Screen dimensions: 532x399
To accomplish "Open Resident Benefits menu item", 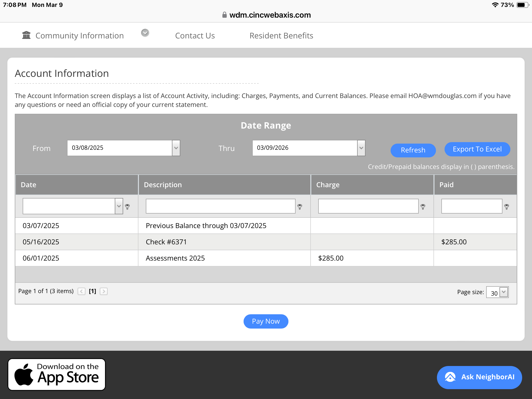I will click(x=281, y=36).
